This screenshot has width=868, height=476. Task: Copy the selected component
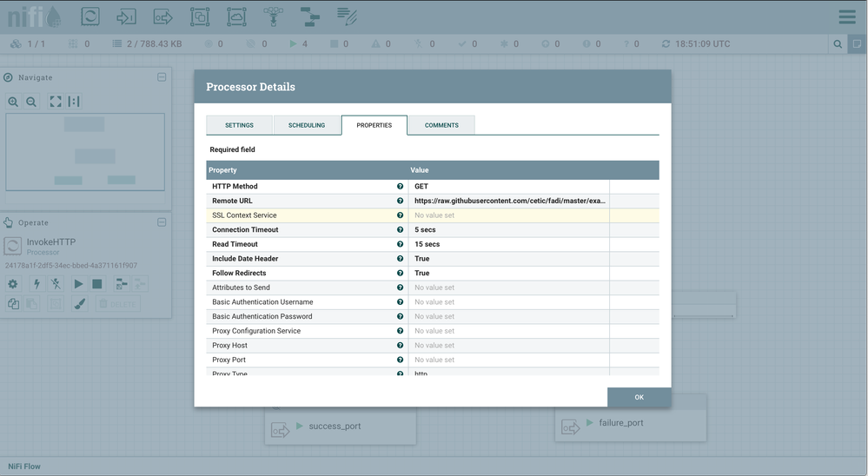[x=13, y=304]
